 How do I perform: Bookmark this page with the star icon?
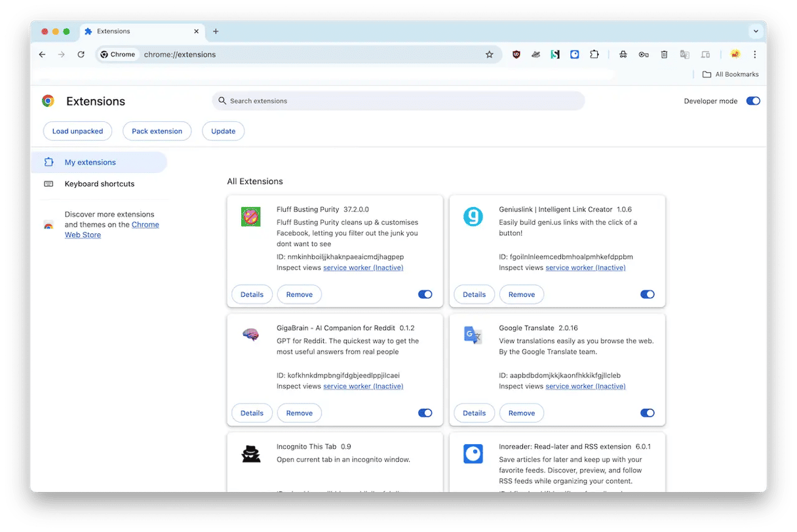click(489, 54)
